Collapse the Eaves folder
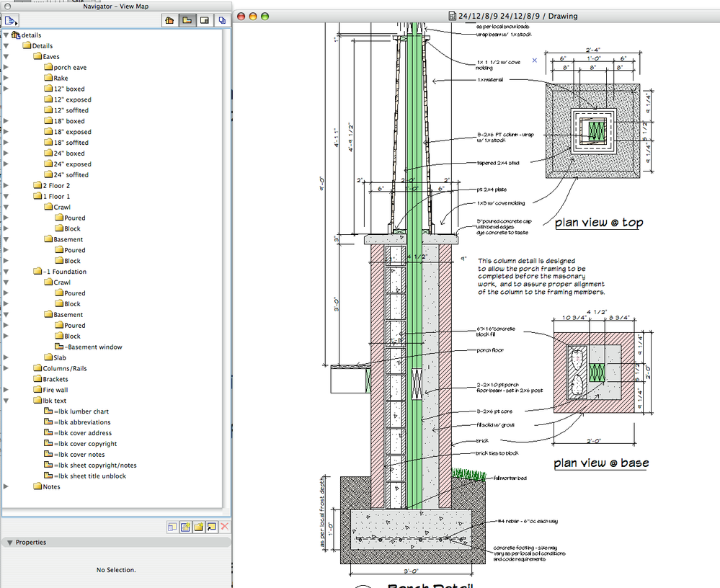This screenshot has height=588, width=720. 6,56
